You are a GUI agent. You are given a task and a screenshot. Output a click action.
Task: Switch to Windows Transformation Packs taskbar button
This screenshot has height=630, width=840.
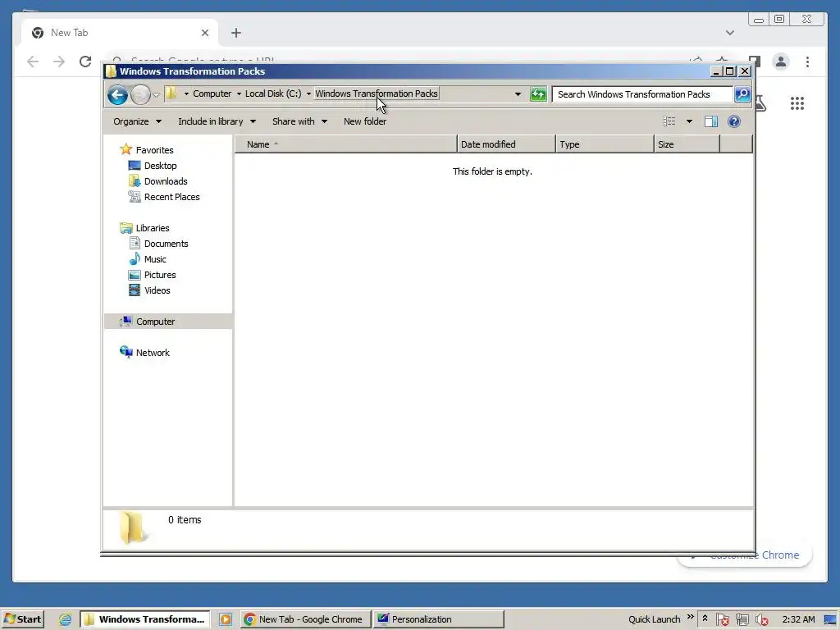pos(146,619)
